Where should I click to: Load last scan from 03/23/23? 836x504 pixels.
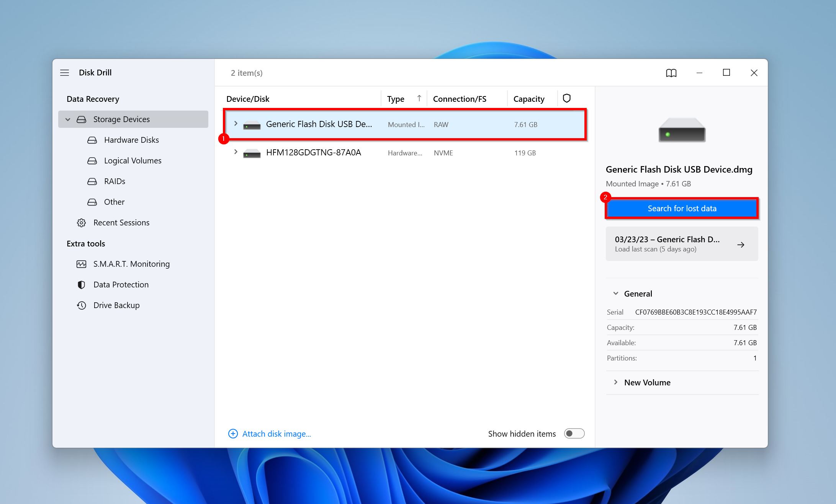click(682, 244)
